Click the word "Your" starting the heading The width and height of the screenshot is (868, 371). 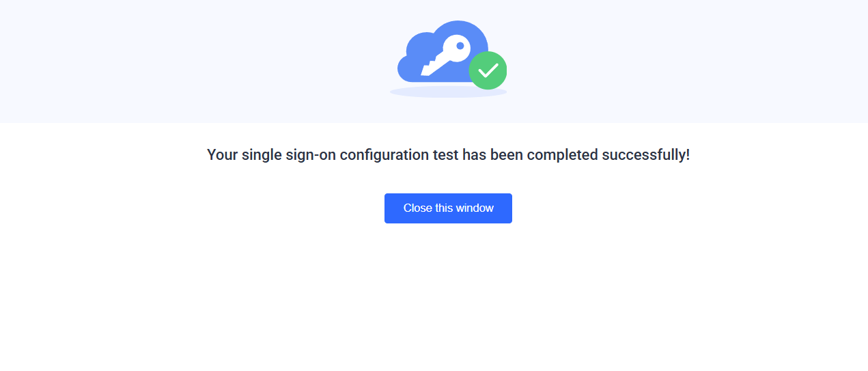pyautogui.click(x=222, y=155)
